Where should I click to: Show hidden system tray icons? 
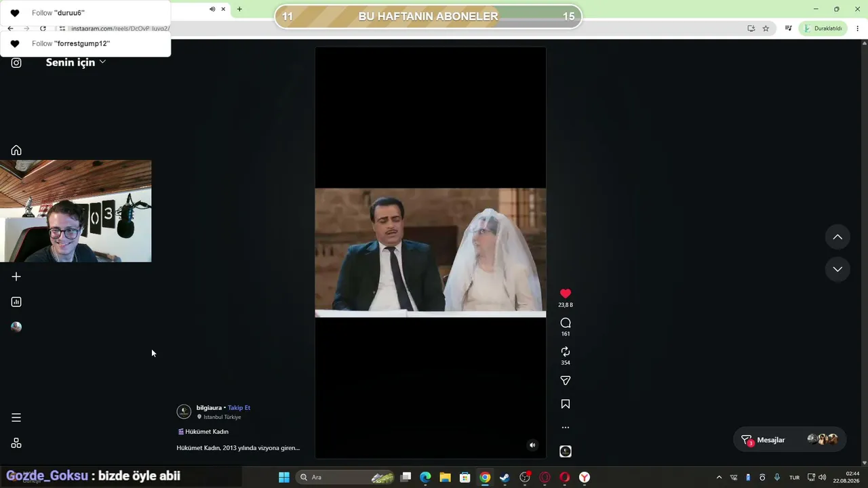[719, 477]
